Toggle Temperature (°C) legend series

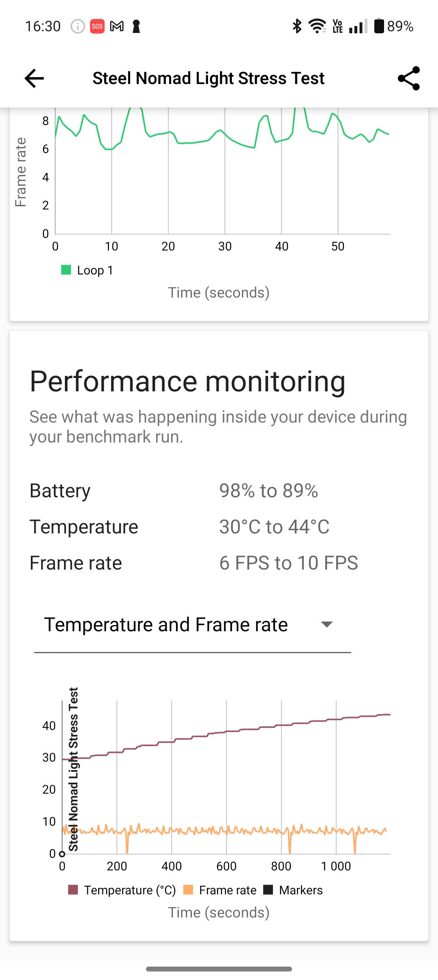[x=122, y=890]
